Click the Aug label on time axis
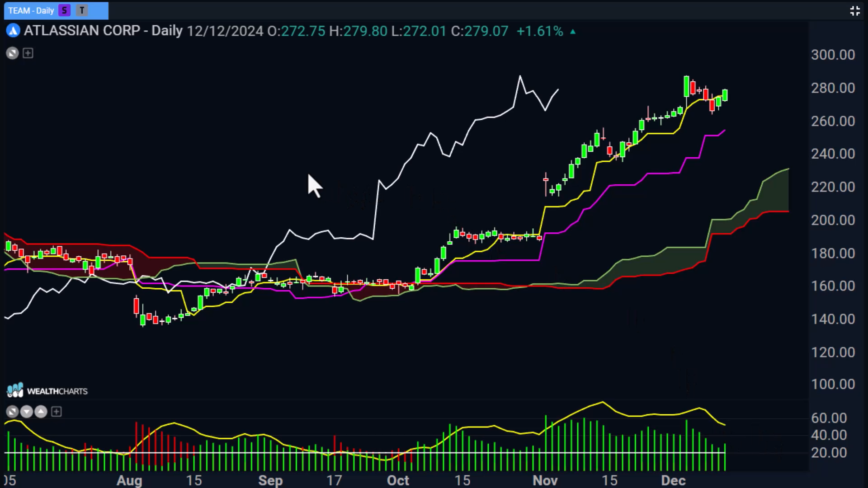This screenshot has width=868, height=488. 129,480
